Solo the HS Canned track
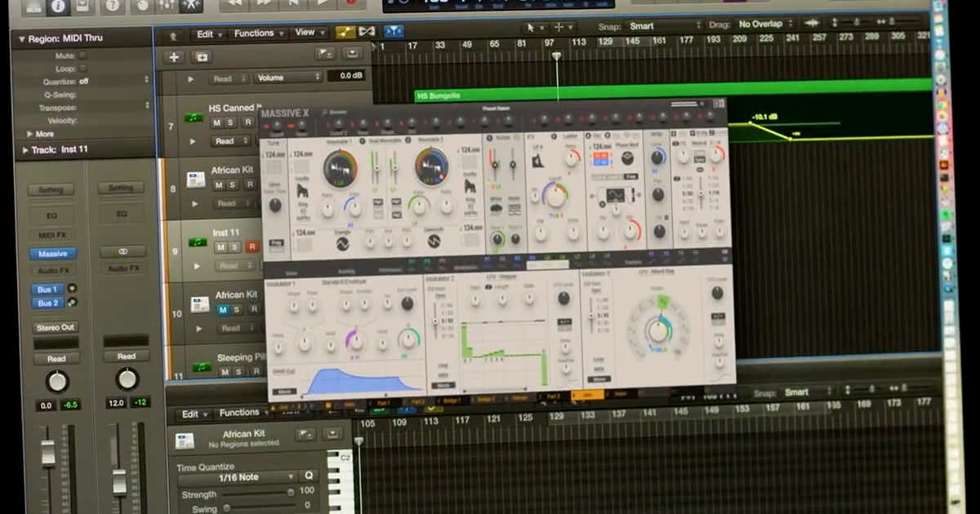Viewport: 980px width, 514px height. [231, 122]
